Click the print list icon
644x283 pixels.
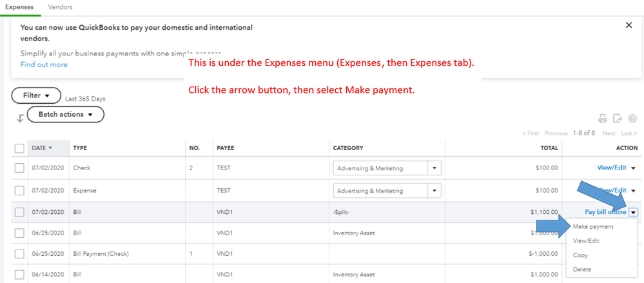pos(603,119)
